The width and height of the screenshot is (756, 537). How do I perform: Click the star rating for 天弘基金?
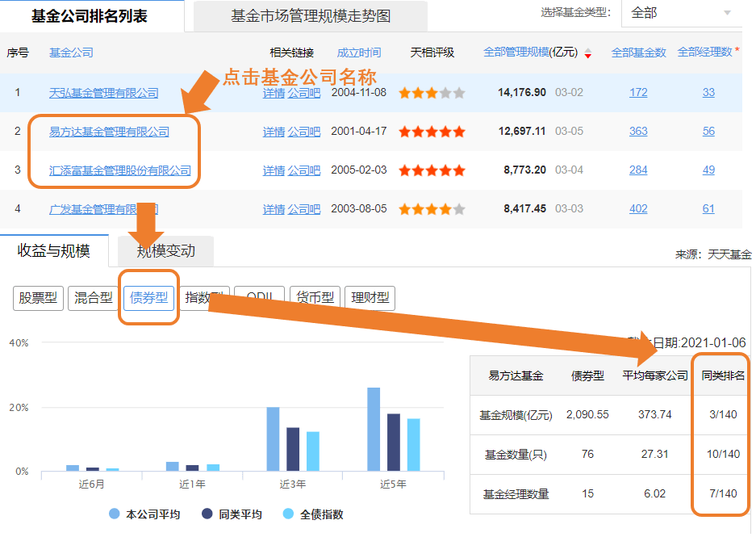tap(432, 93)
